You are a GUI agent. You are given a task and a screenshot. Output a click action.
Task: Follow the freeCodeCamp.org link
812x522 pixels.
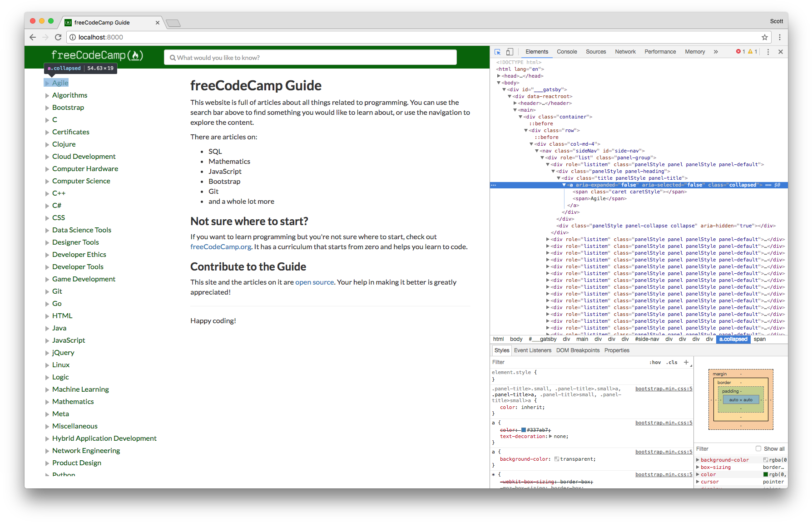tap(221, 247)
